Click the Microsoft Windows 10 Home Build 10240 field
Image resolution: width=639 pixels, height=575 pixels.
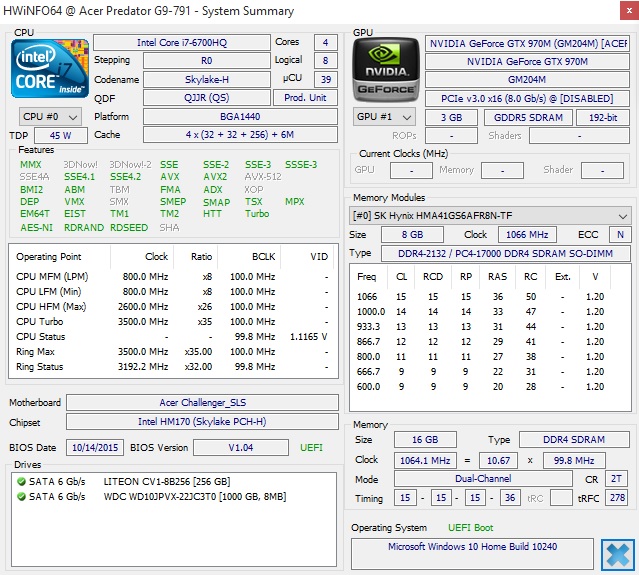point(472,553)
